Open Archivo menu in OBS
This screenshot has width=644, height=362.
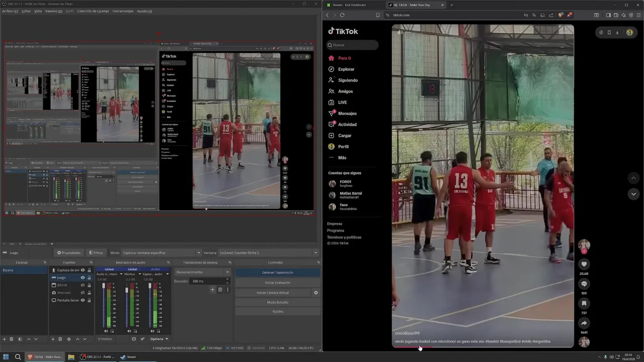tap(10, 11)
